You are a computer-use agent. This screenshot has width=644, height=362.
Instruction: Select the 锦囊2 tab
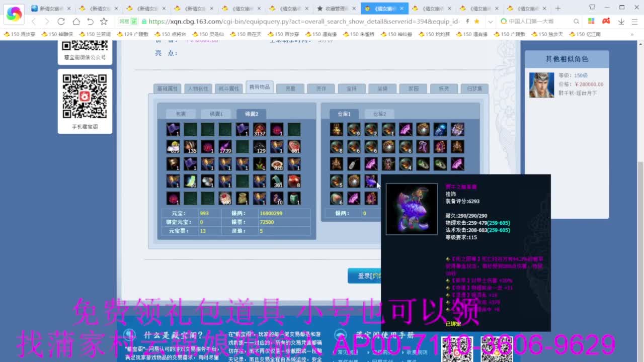click(252, 114)
